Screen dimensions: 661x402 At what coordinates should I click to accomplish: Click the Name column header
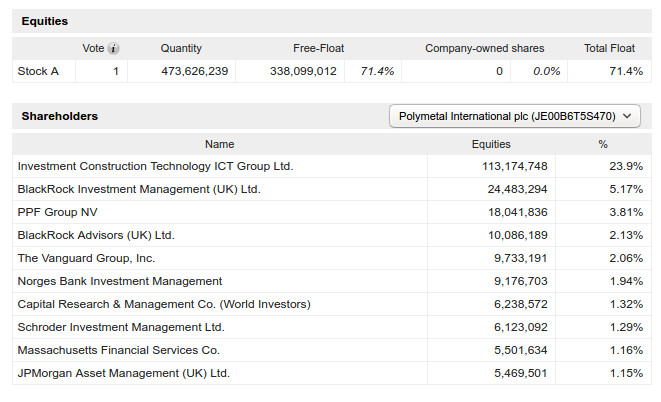[x=220, y=145]
